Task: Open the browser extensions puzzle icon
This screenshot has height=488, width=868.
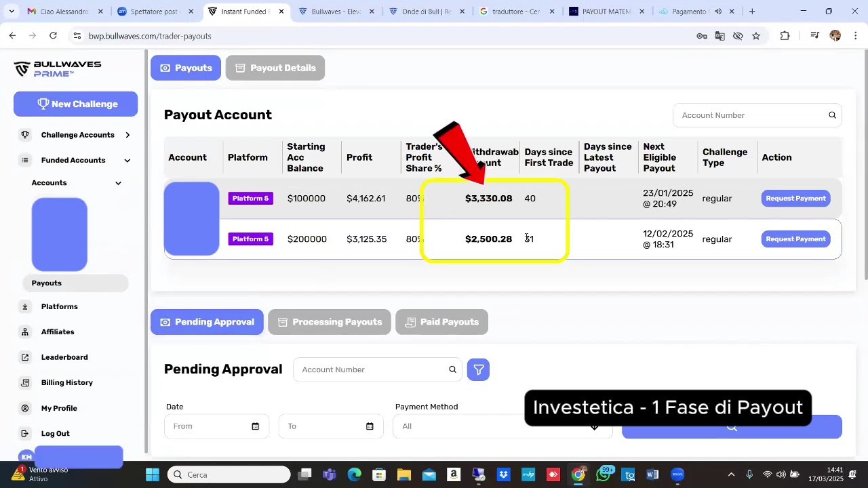Action: (785, 36)
